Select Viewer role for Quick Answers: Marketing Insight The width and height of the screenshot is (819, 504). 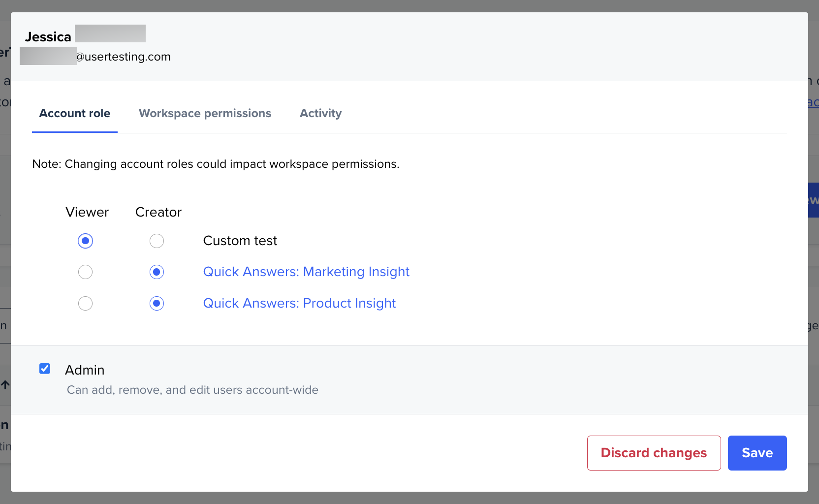[x=85, y=272]
